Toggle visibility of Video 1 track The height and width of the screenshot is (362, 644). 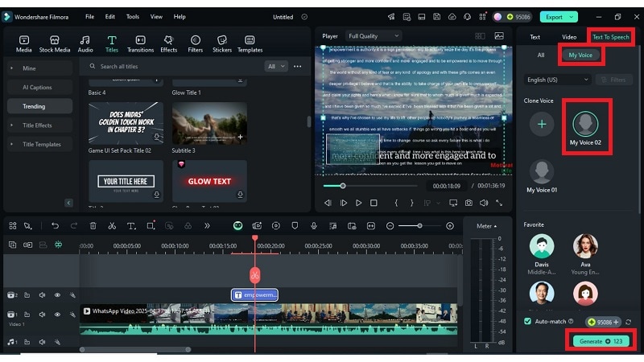[x=57, y=315]
